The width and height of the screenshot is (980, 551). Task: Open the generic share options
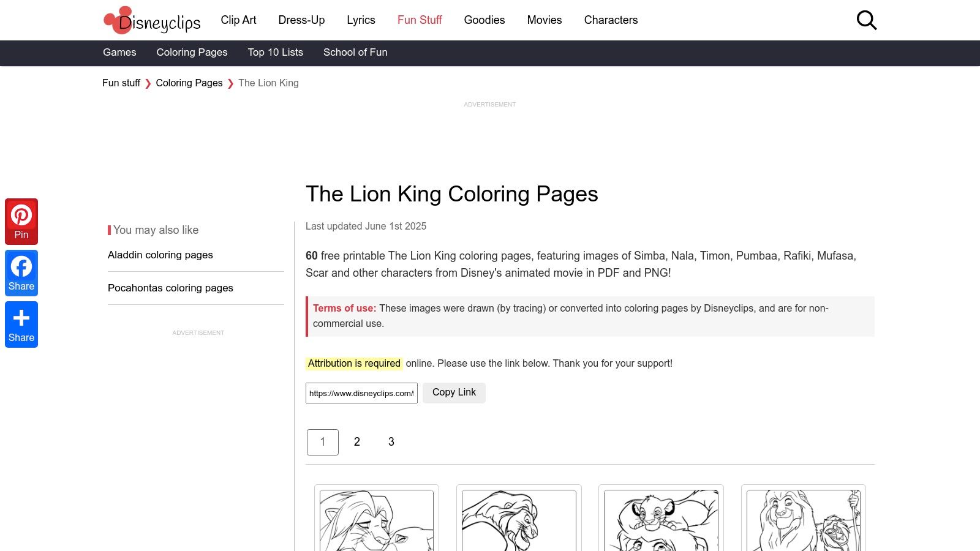point(21,324)
